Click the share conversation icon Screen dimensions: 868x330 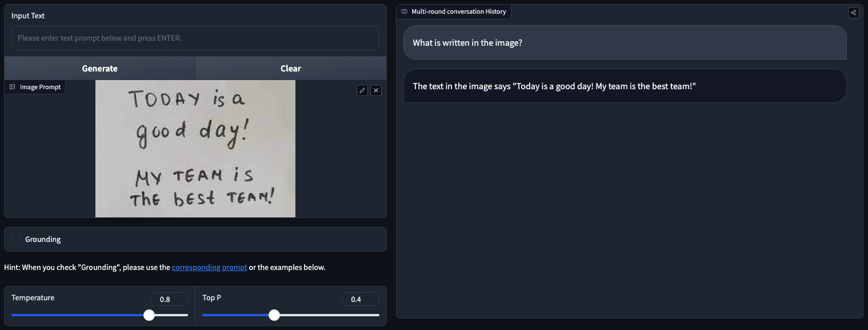click(853, 12)
